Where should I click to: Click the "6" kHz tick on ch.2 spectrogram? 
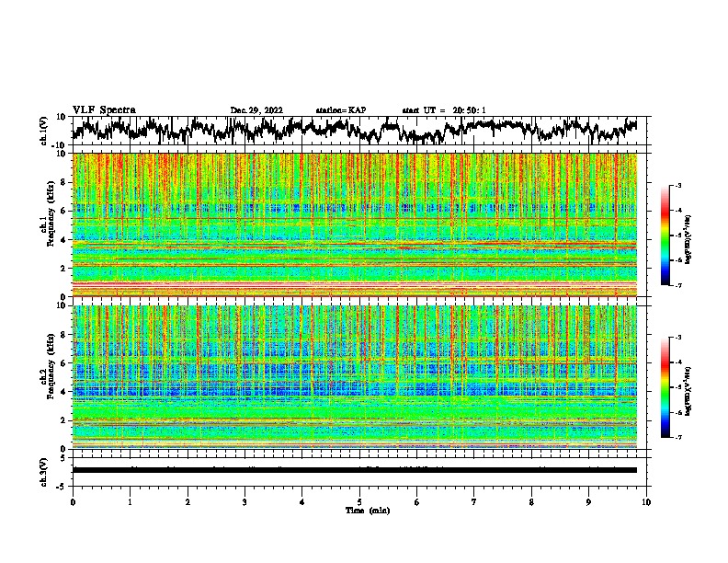[64, 362]
